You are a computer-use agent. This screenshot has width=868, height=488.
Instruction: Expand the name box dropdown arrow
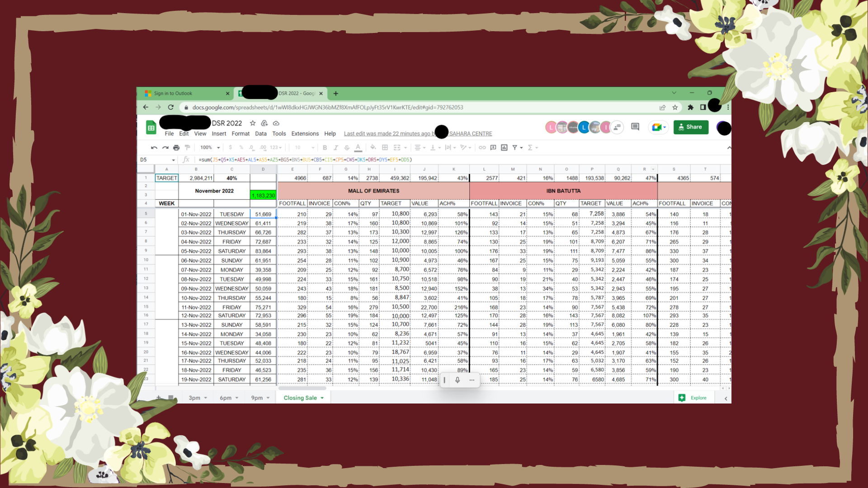coord(173,160)
